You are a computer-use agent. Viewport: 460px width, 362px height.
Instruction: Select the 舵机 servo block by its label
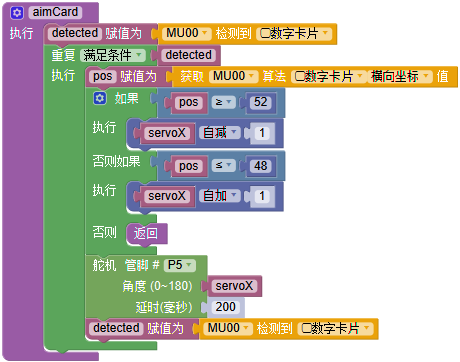point(104,266)
